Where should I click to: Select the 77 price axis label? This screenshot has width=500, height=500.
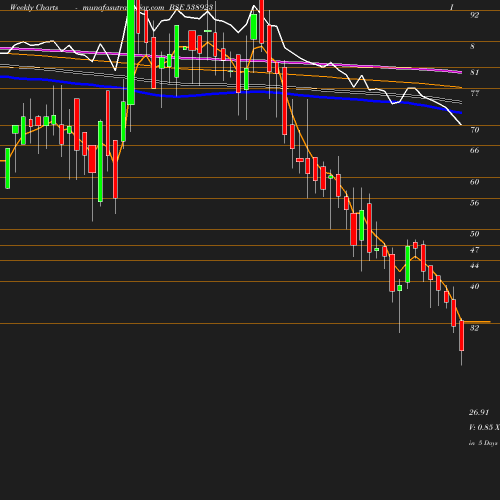pyautogui.click(x=474, y=93)
